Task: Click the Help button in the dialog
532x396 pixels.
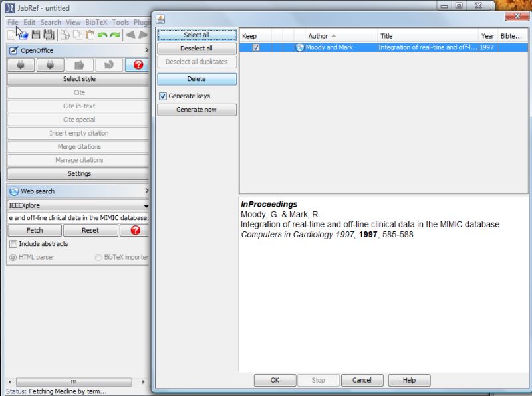Action: coord(409,381)
